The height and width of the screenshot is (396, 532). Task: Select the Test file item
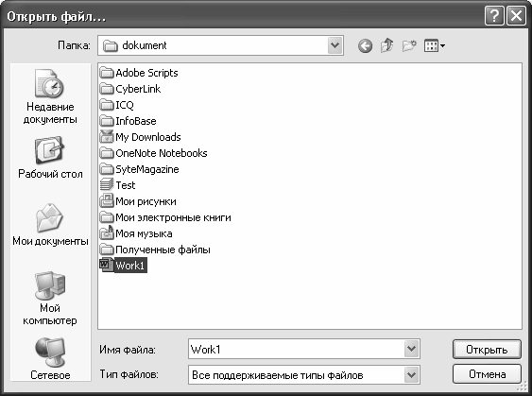point(117,185)
